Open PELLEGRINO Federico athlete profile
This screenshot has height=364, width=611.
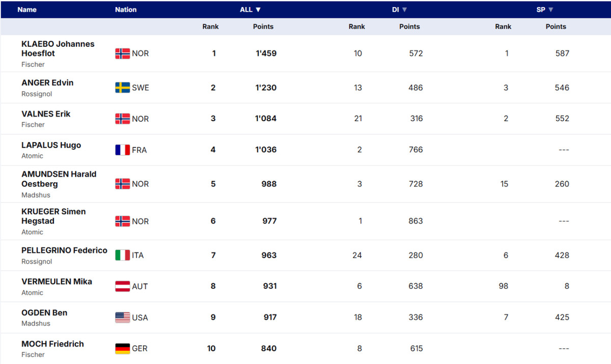point(64,250)
